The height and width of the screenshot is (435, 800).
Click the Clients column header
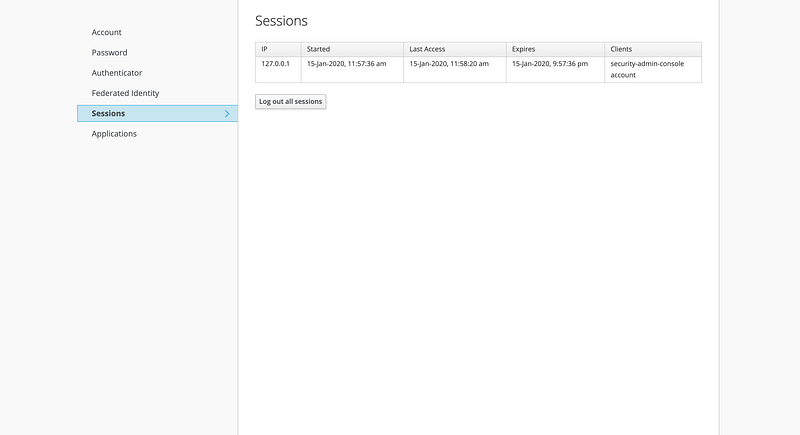(x=653, y=49)
